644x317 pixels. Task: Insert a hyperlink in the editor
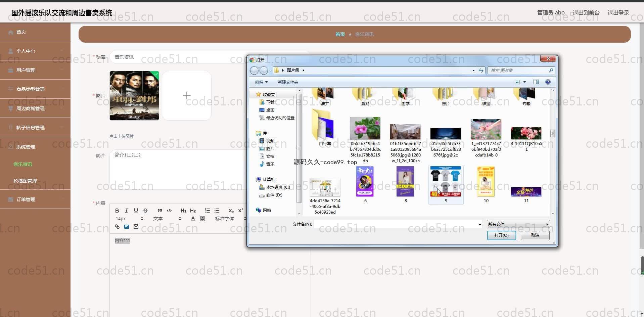117,227
